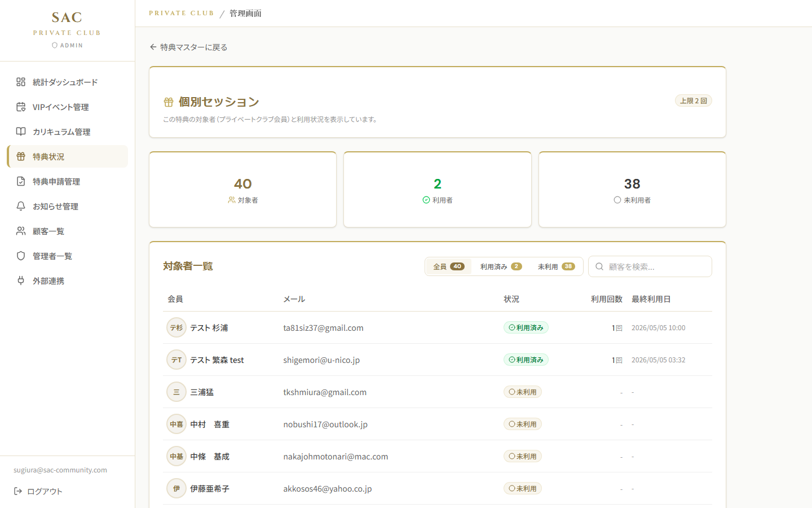Click the circle icon in 未利用者 card
The image size is (812, 508).
[x=617, y=200]
